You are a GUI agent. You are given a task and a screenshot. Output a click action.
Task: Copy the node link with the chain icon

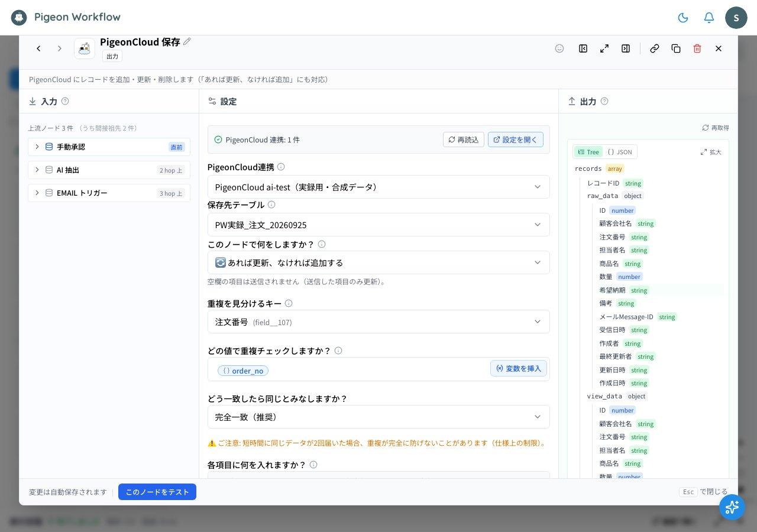point(655,48)
